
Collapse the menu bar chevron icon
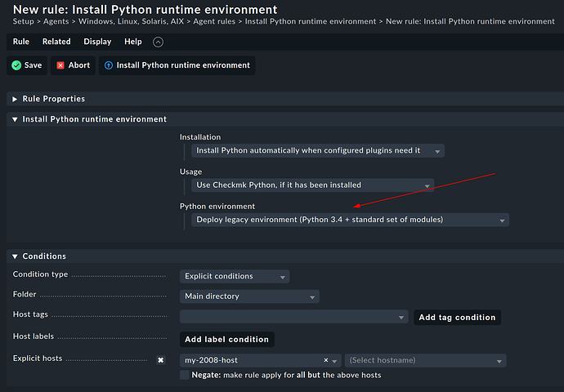(158, 42)
